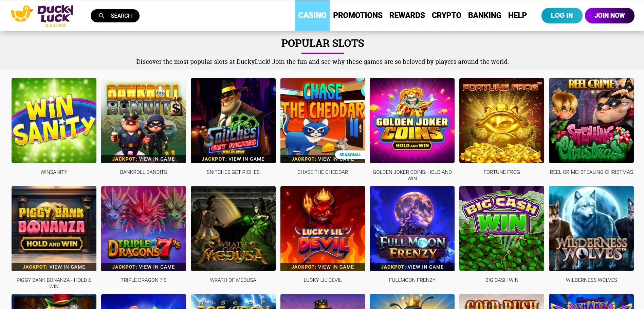This screenshot has width=644, height=309.
Task: Click the LUCKY LIL' DEVIL title
Action: [x=323, y=280]
